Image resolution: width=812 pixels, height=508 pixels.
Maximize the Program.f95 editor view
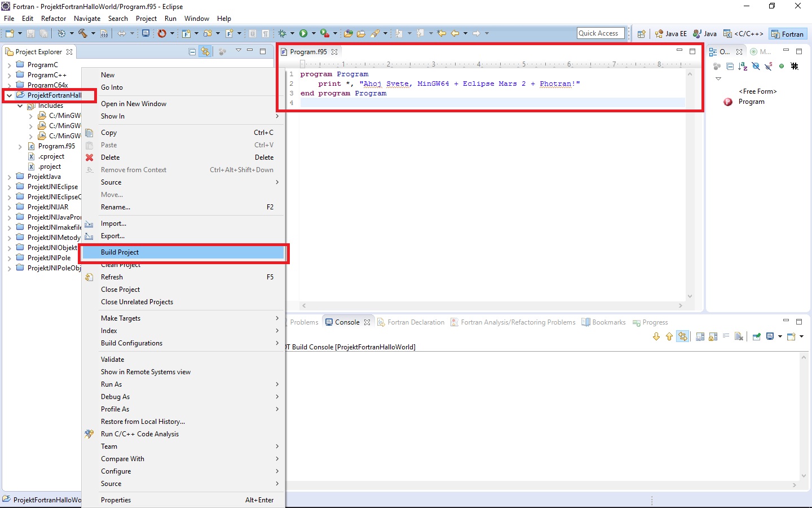coord(692,51)
